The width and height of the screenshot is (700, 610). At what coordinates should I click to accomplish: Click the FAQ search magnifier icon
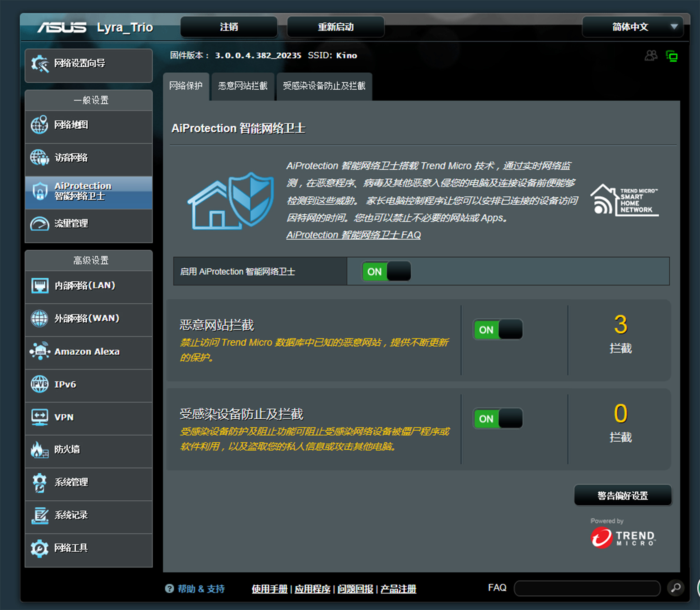(x=676, y=588)
